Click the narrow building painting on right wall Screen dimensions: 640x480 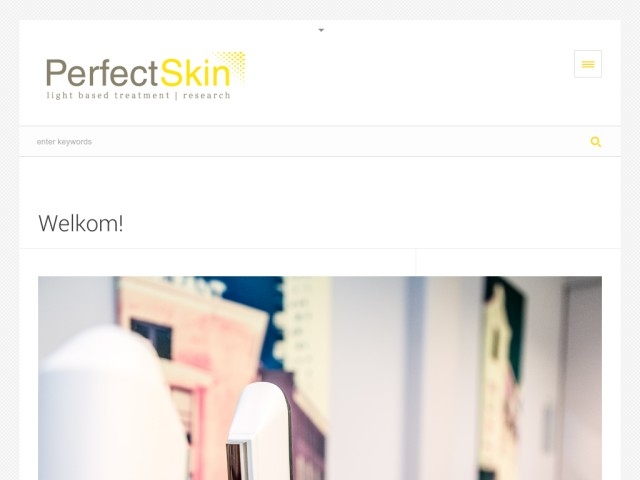point(501,378)
